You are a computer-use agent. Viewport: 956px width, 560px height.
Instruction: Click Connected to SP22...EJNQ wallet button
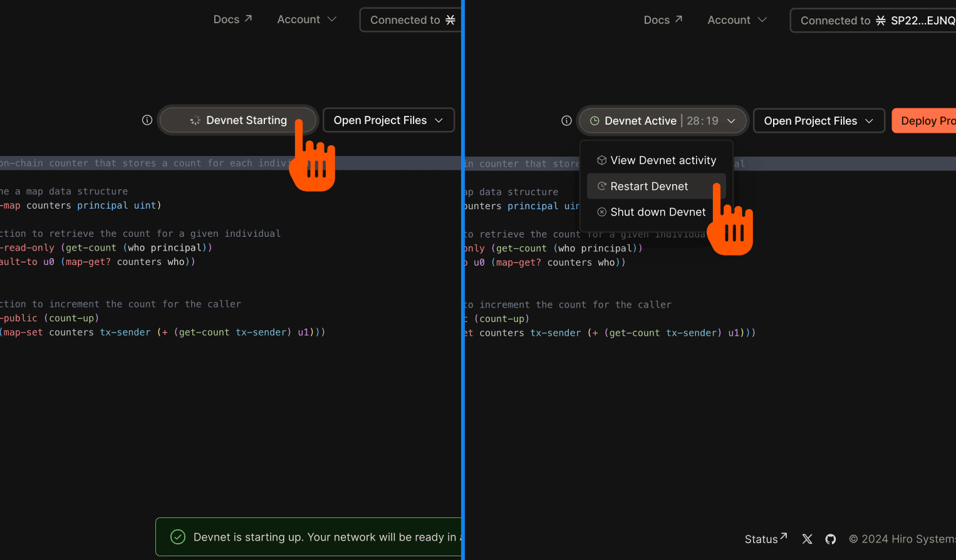click(x=873, y=20)
